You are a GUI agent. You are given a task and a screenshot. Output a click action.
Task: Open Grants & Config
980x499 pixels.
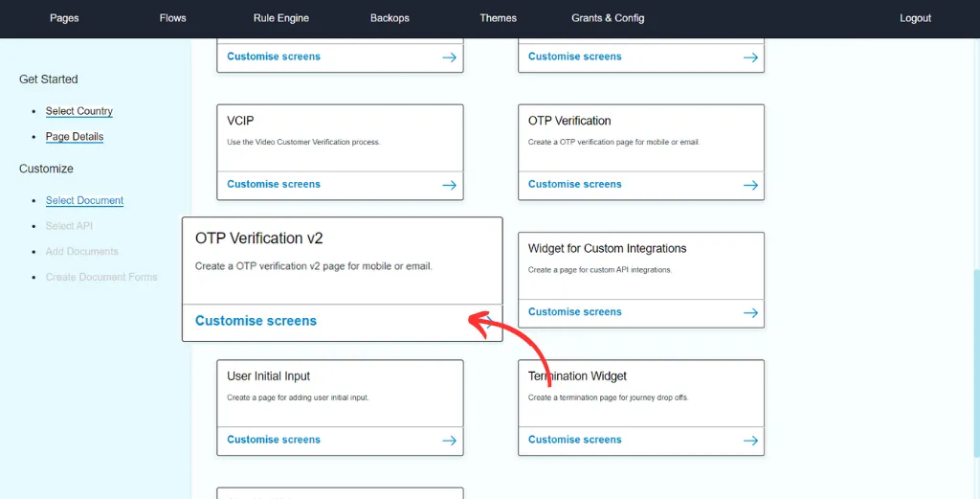608,18
